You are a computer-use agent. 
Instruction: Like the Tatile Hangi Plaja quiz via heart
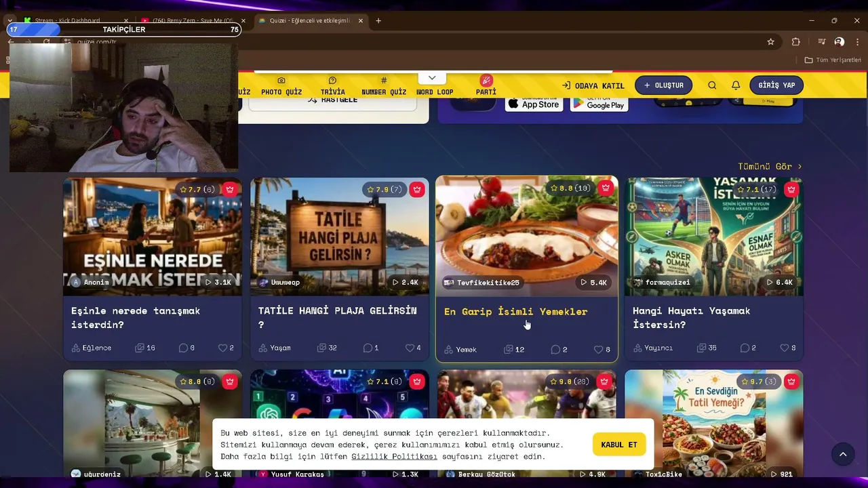[x=410, y=348]
